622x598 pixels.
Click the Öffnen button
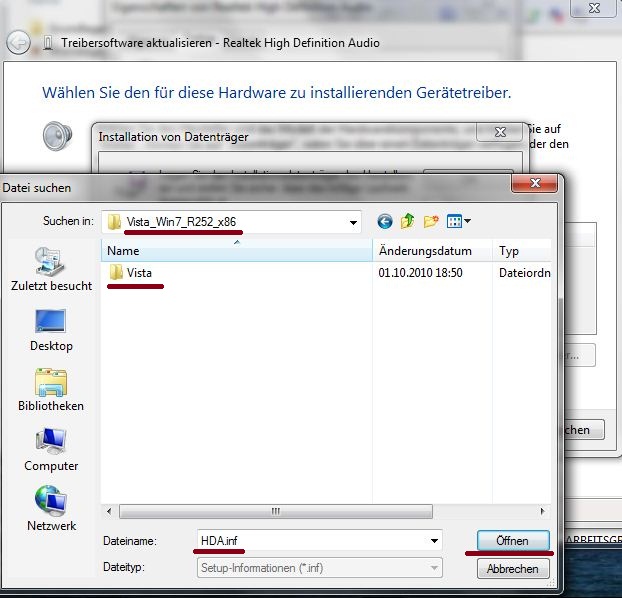click(x=513, y=540)
